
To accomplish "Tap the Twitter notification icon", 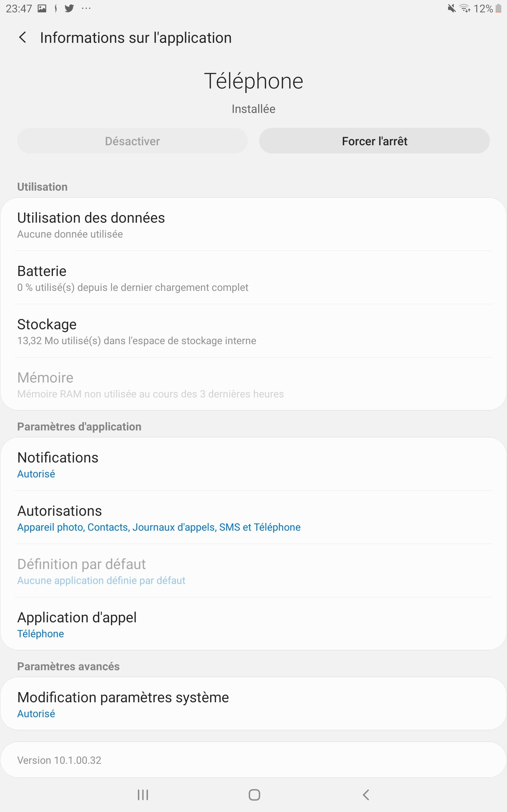I will 69,8.
